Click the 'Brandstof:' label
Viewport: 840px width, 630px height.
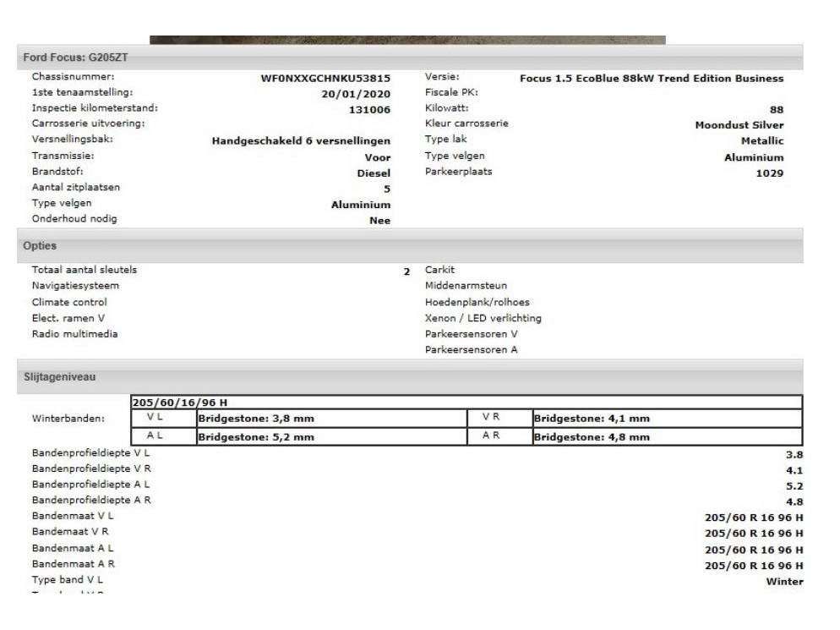57,172
